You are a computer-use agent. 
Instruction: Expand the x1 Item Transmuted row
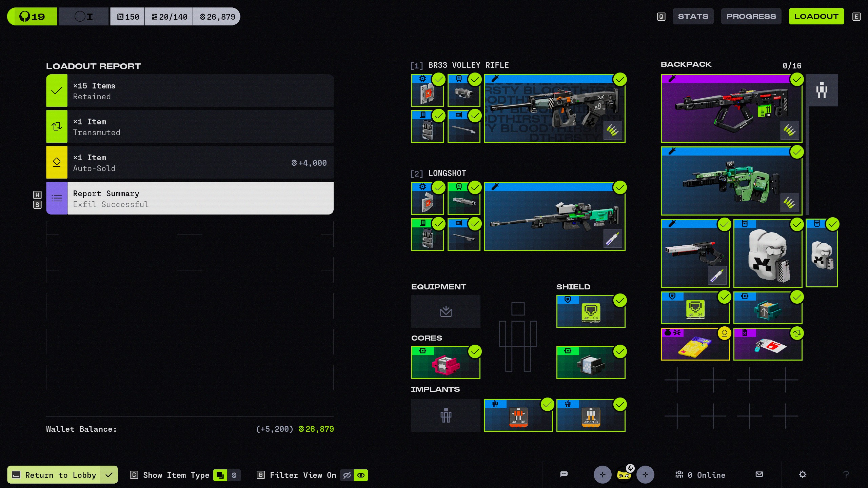pos(190,127)
